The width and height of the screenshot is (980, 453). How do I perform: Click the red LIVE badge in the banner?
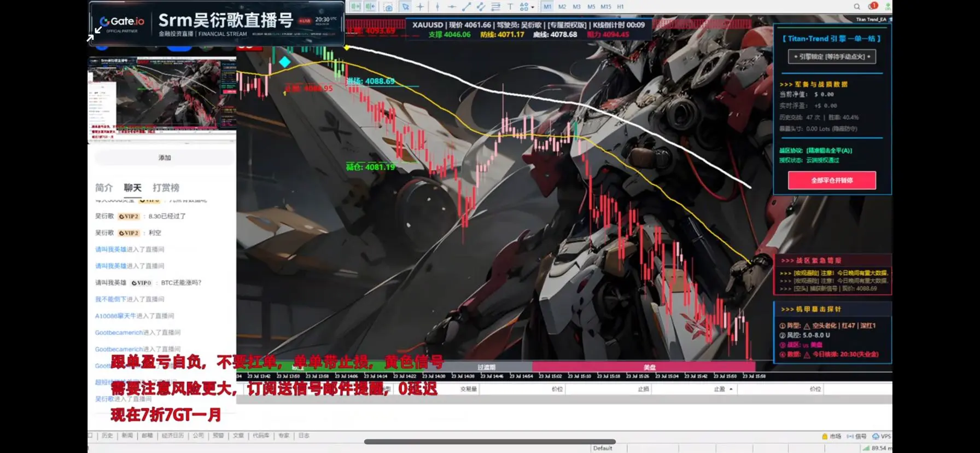coord(305,21)
